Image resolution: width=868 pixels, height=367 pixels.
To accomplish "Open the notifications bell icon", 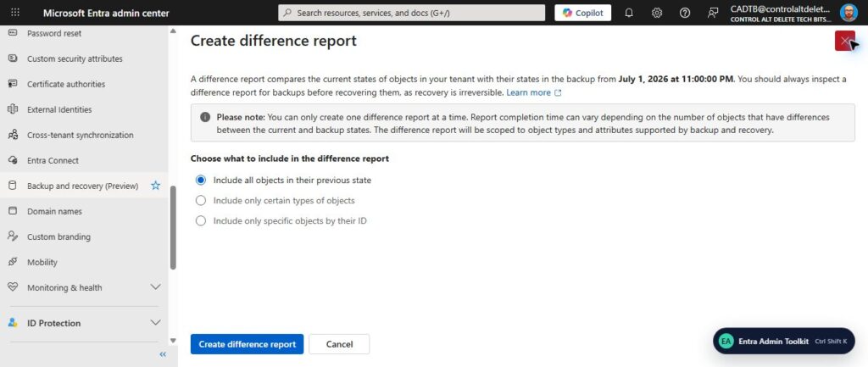I will click(629, 13).
